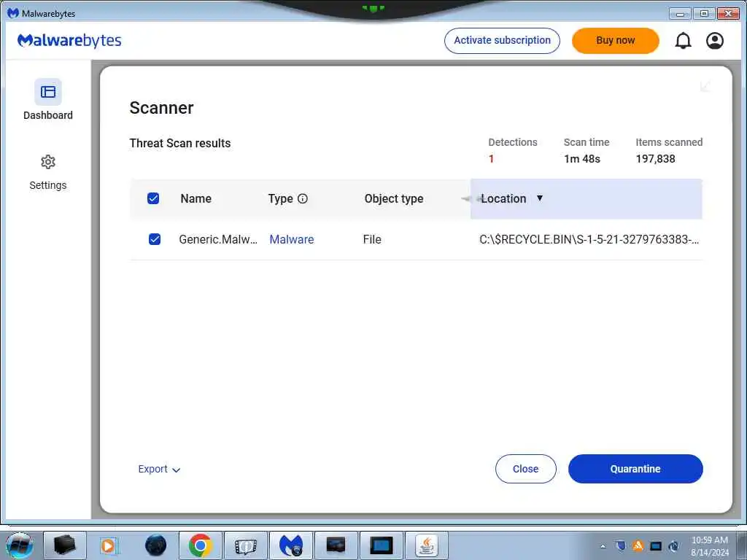This screenshot has width=747, height=560.
Task: Sort results by Type column
Action: [x=280, y=198]
